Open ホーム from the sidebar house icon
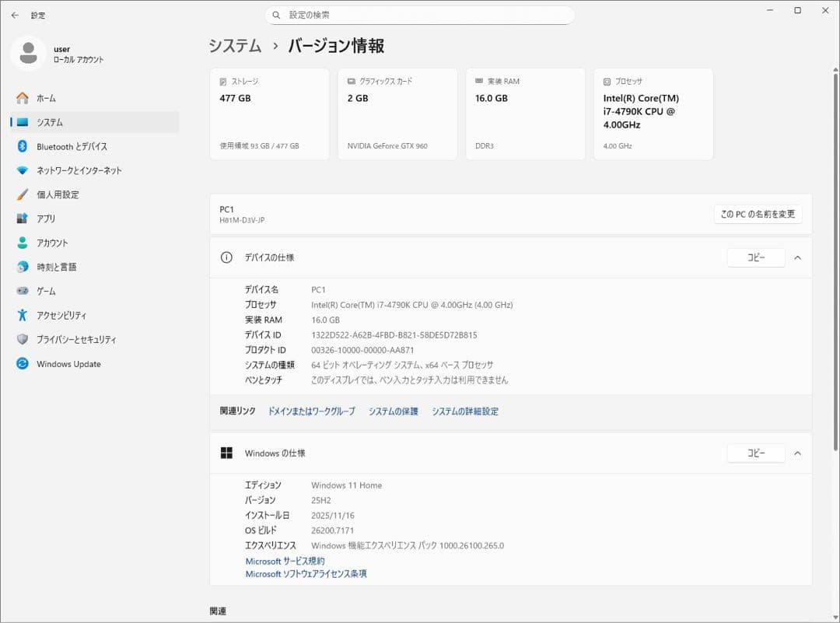The height and width of the screenshot is (623, 840). pyautogui.click(x=23, y=98)
